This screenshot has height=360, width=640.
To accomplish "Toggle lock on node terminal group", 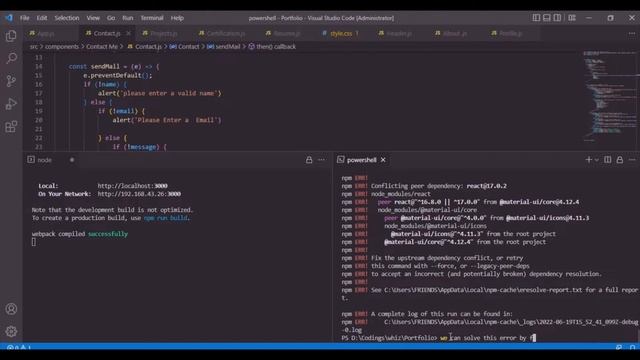I will [309, 160].
